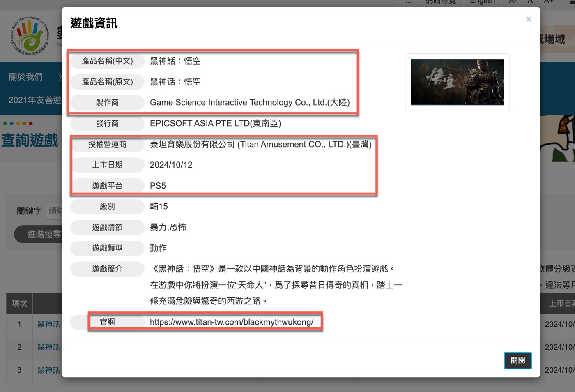The height and width of the screenshot is (392, 575).
Task: Open the 關於我們 menu item
Action: [x=26, y=77]
